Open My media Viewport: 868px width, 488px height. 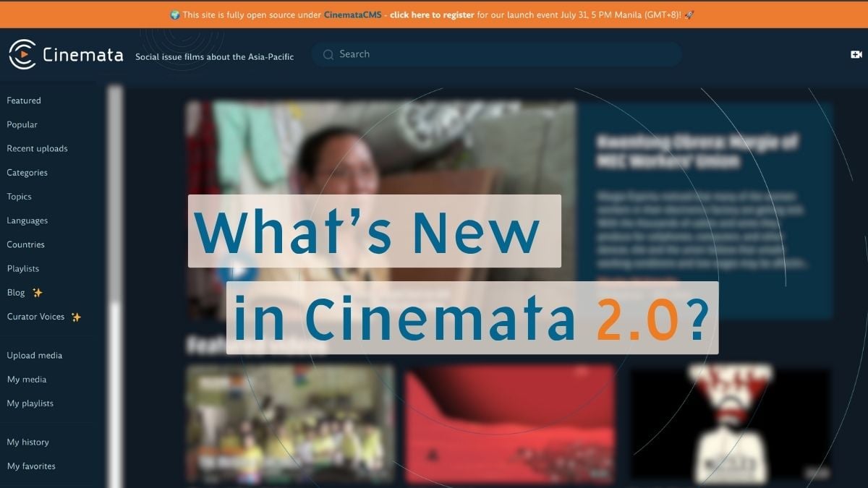[27, 380]
